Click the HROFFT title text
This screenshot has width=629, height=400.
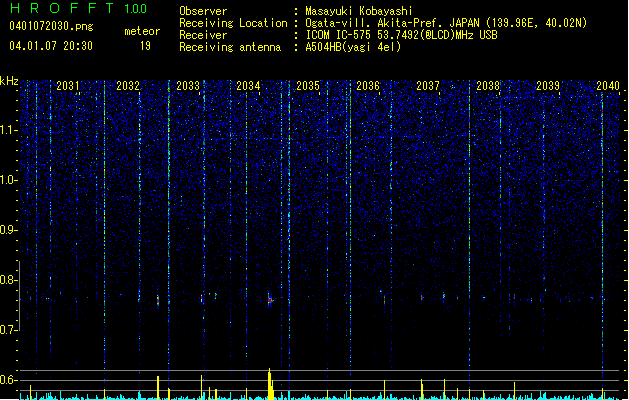coord(62,8)
